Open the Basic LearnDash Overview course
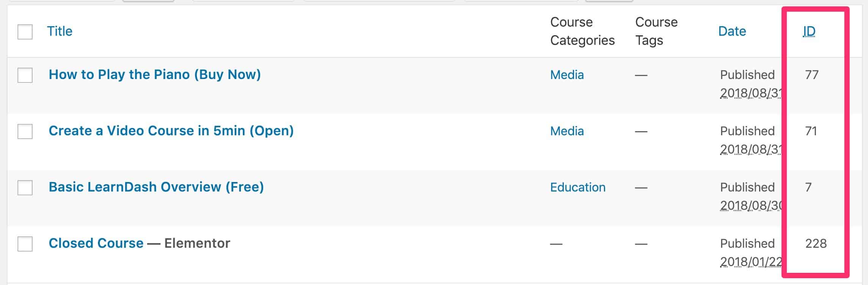This screenshot has height=285, width=868. point(157,187)
